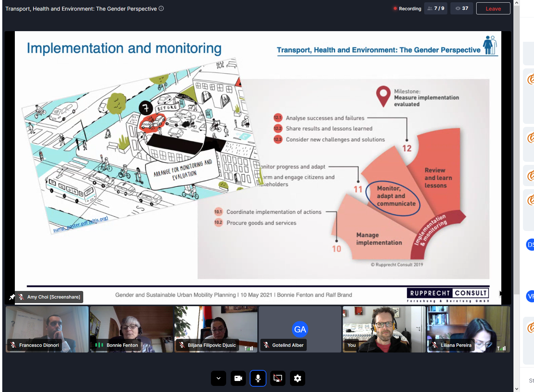
Task: Click Liliana Pereira's muted microphone icon
Action: pyautogui.click(x=435, y=345)
